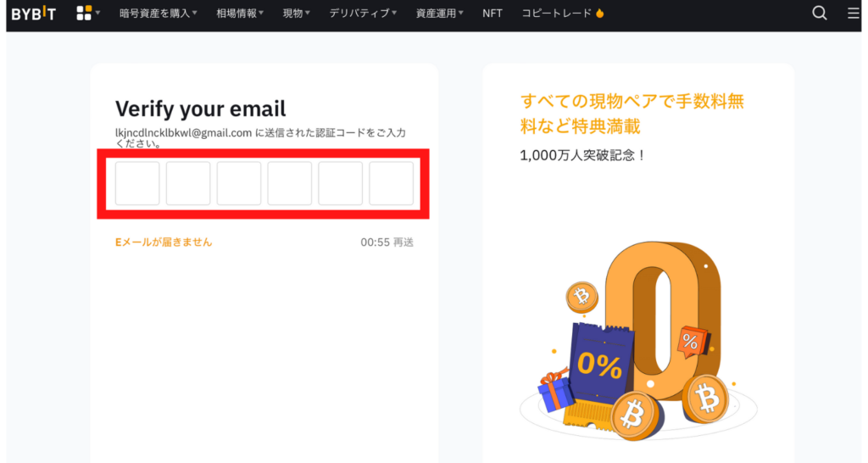Expand the 暗号資産を購入 dropdown
The height and width of the screenshot is (463, 868).
pyautogui.click(x=159, y=14)
